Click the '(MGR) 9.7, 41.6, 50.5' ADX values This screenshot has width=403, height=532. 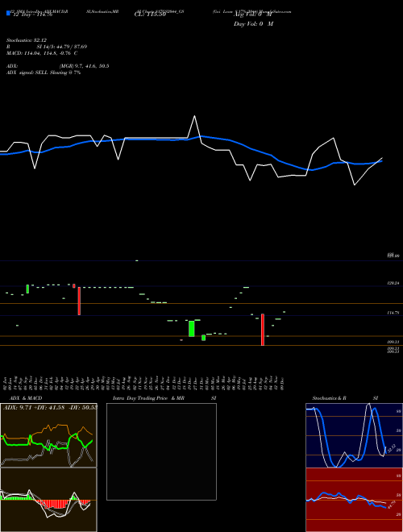coord(84,66)
